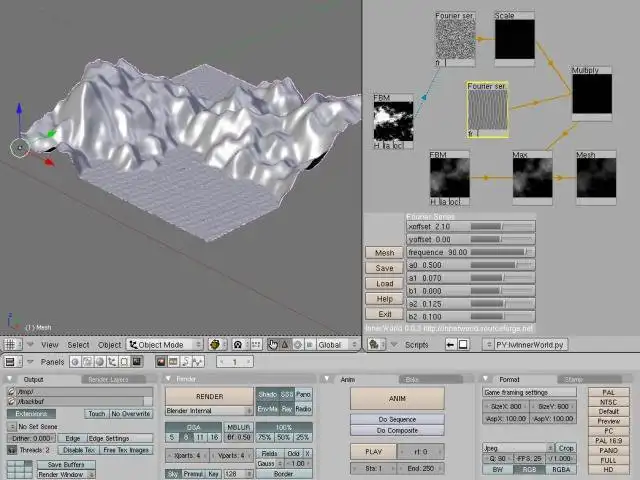640x480 pixels.
Task: Open the Buttons window type selector
Action: tap(12, 362)
